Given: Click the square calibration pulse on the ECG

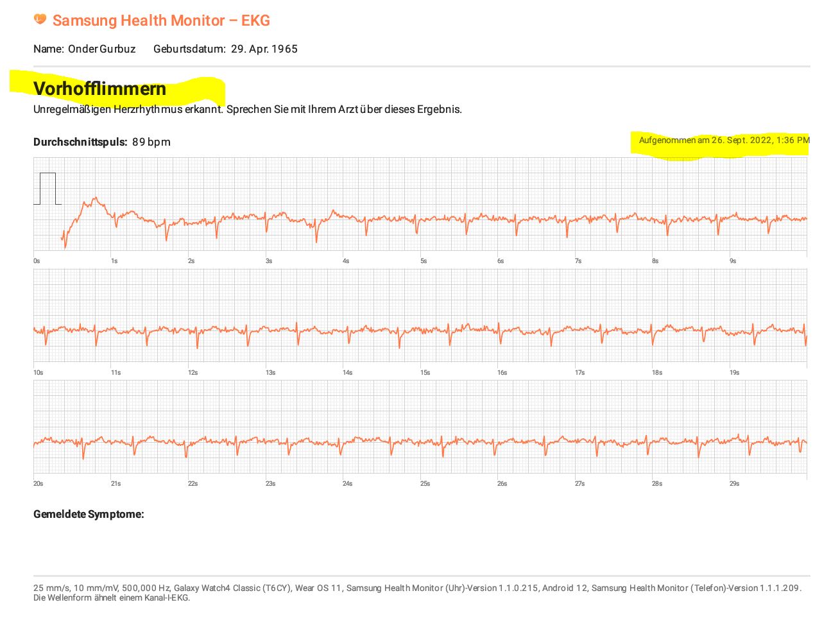Looking at the screenshot, I should tap(47, 189).
